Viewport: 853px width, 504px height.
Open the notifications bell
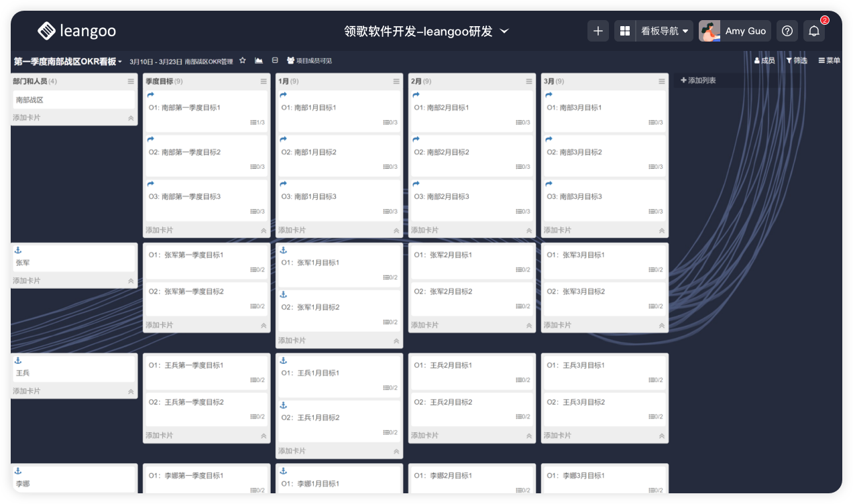813,31
